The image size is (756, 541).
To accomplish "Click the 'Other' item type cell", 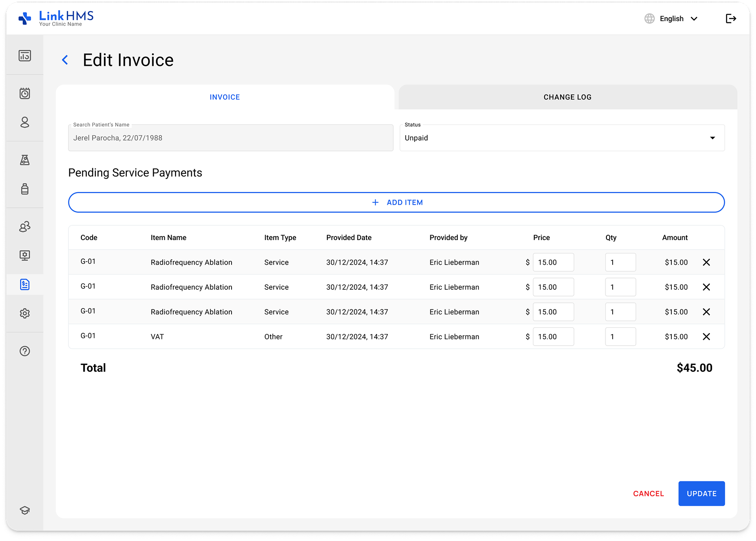I will [273, 337].
